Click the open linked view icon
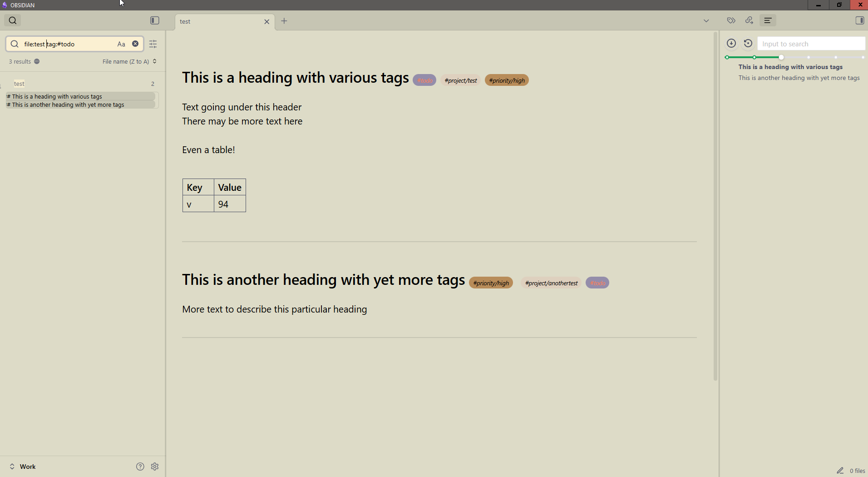The width and height of the screenshot is (868, 477). [749, 20]
